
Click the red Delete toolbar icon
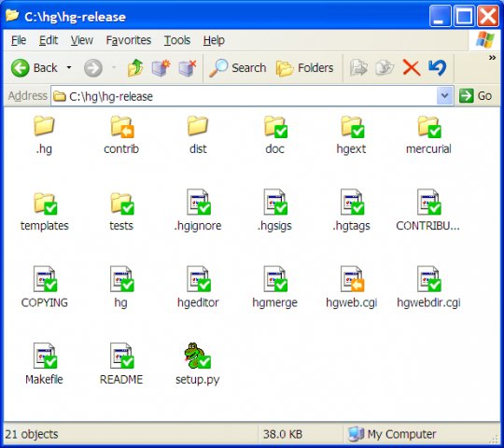tap(411, 68)
